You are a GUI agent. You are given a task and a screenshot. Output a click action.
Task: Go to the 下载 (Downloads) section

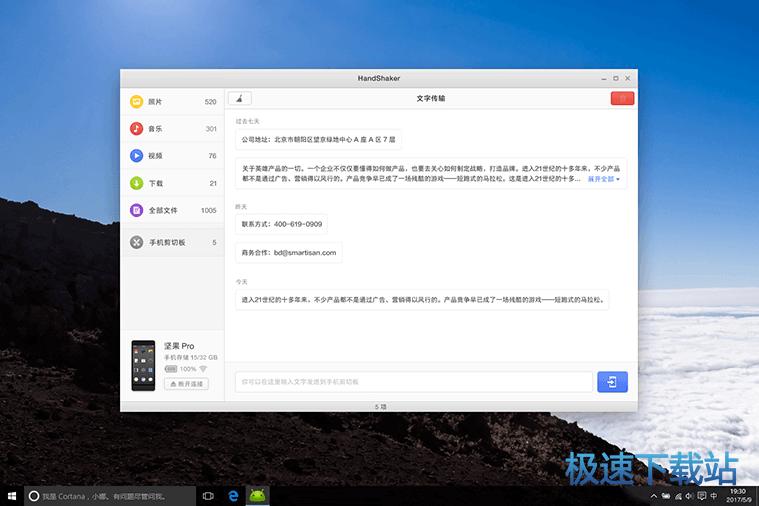(x=172, y=183)
